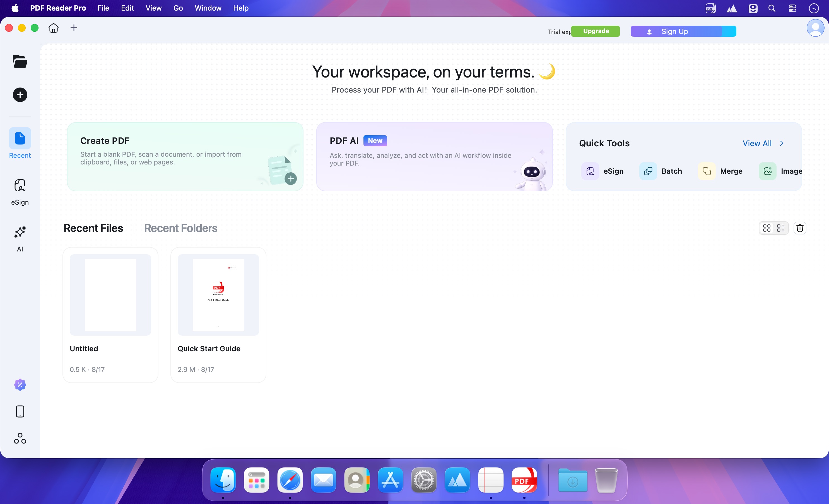Open the Downloads folder in the Dock
This screenshot has width=829, height=504.
click(573, 480)
